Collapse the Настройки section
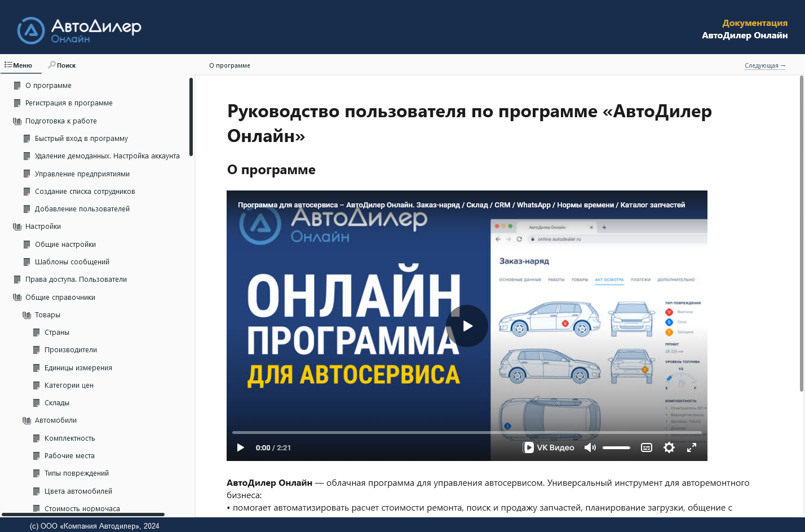805x532 pixels. coord(43,227)
